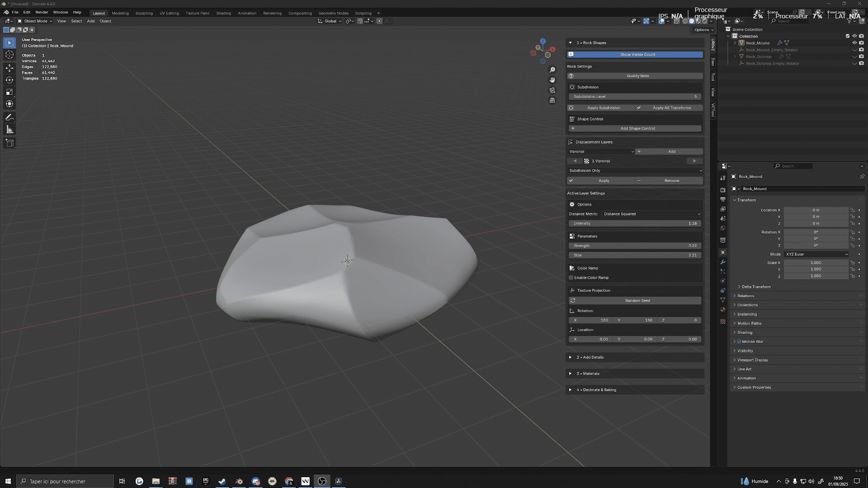868x488 pixels.
Task: Activate the Move tool
Action: [x=9, y=68]
